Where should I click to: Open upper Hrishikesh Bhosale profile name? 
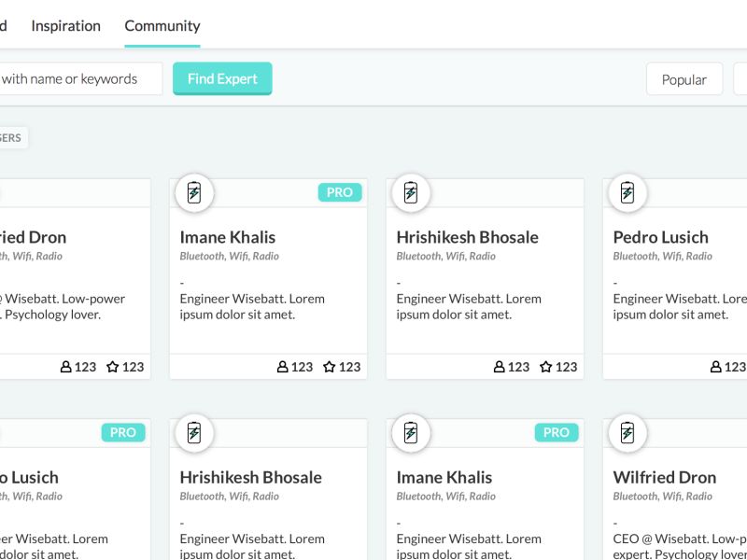(x=468, y=237)
